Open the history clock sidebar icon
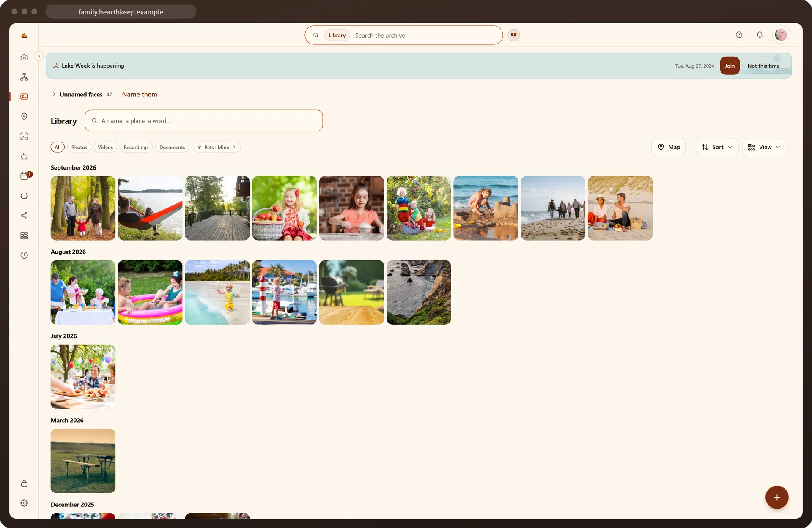Image resolution: width=812 pixels, height=528 pixels. click(24, 255)
